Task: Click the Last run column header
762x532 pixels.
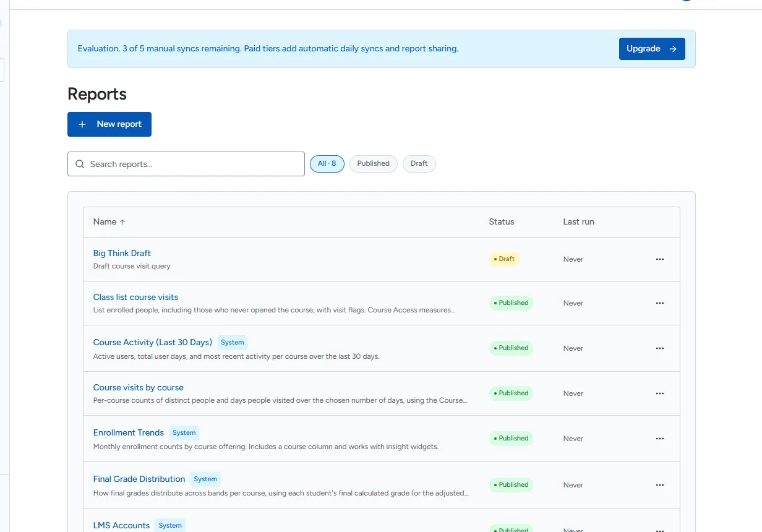Action: click(579, 222)
